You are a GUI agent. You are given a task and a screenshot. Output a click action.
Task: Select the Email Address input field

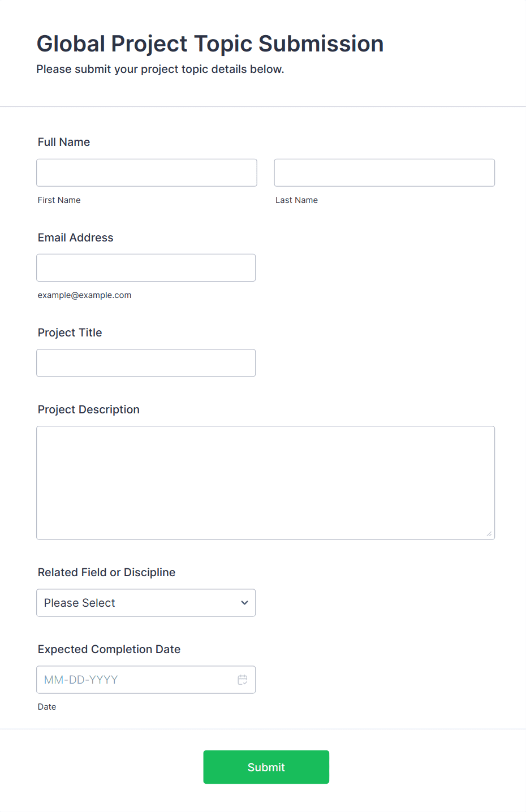[146, 267]
